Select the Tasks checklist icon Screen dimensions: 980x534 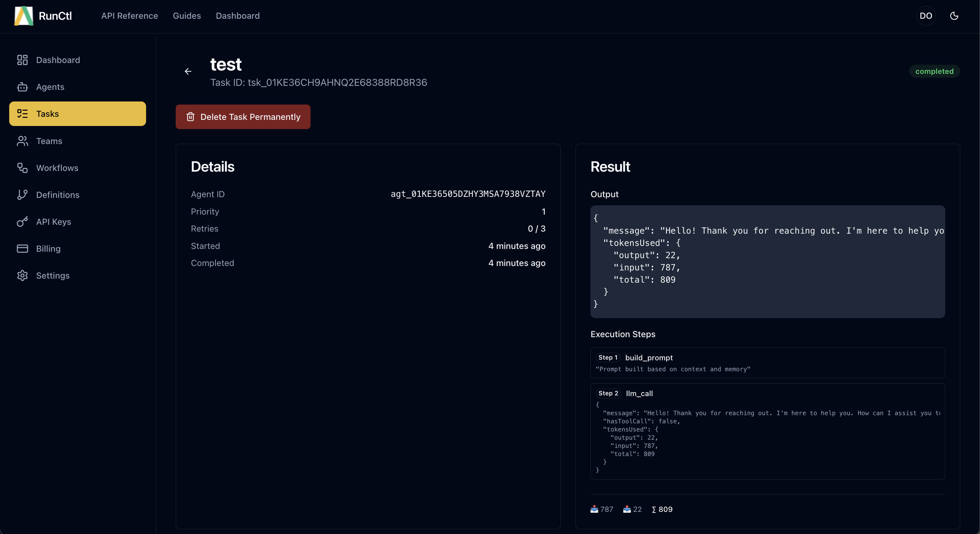[22, 113]
